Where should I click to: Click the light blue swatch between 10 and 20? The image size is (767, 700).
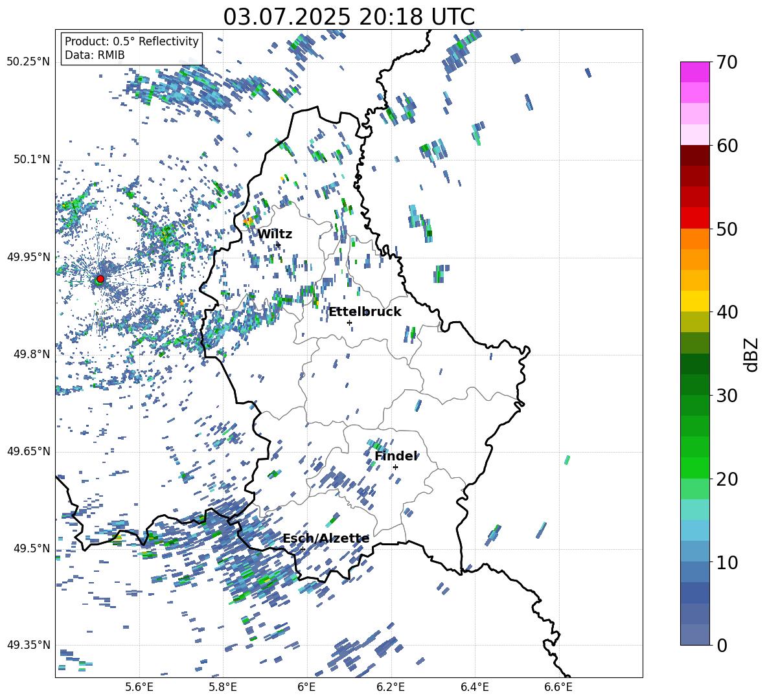pyautogui.click(x=694, y=530)
